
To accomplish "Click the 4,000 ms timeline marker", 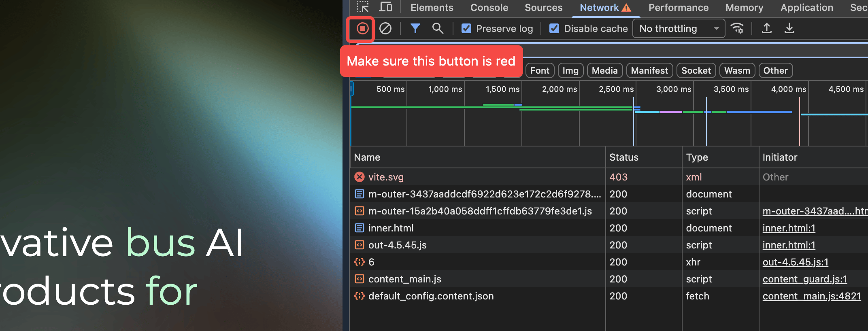I will [x=788, y=89].
